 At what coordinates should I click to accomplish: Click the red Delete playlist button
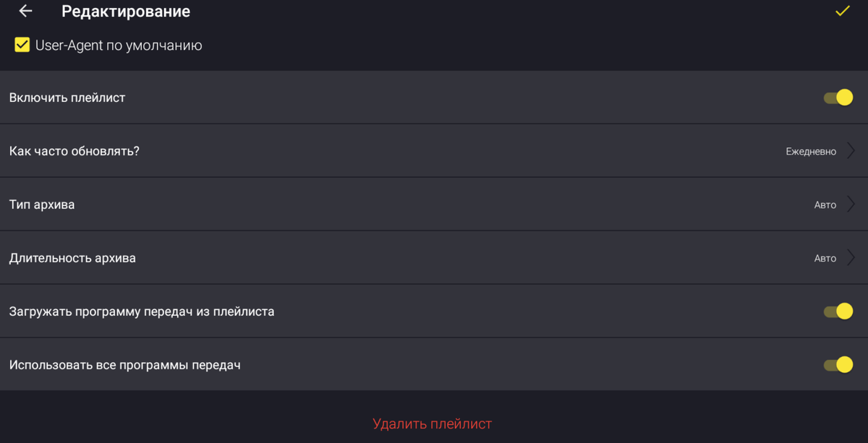click(x=432, y=423)
